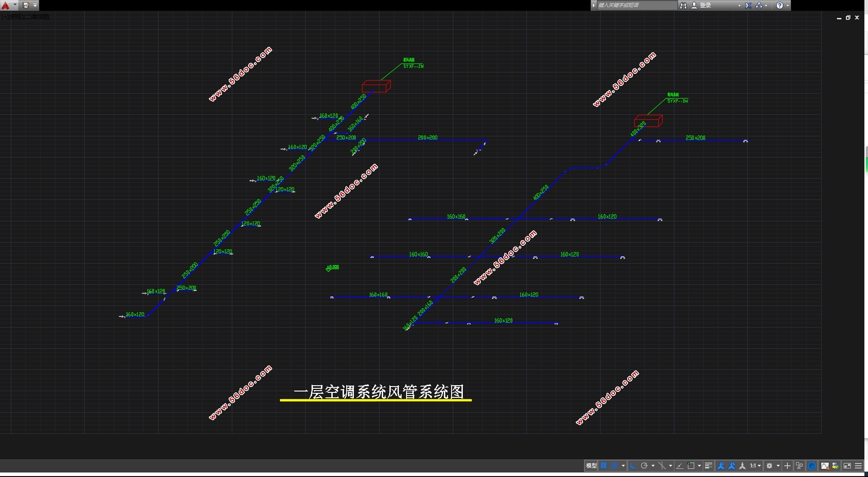
Task: Open the Help question mark icon
Action: click(780, 5)
